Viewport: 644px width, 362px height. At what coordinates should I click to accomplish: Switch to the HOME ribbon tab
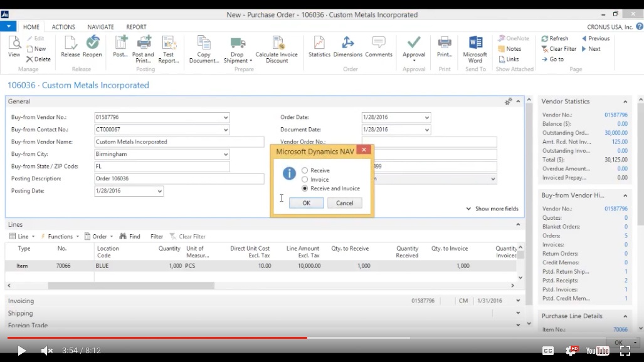(x=31, y=27)
